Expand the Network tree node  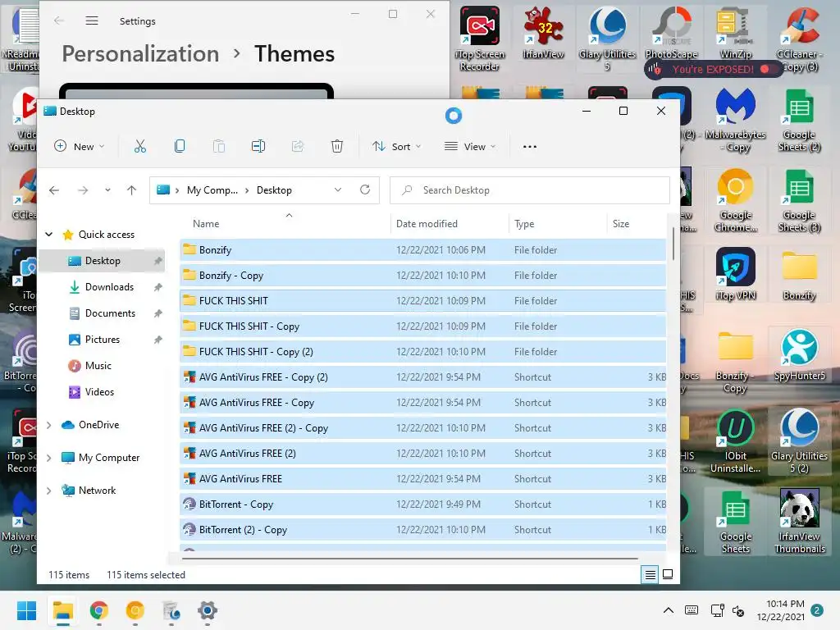(x=48, y=491)
